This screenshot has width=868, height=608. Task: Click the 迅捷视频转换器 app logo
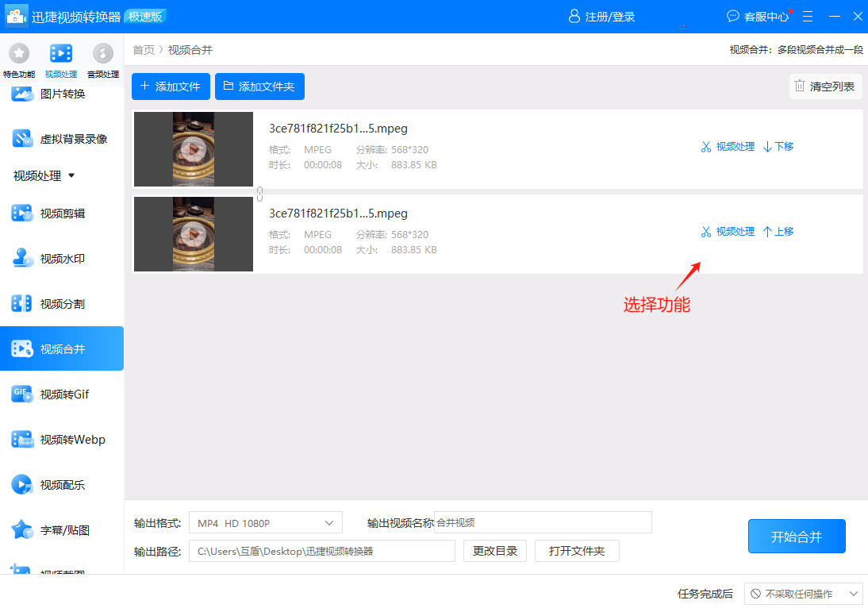tap(16, 16)
